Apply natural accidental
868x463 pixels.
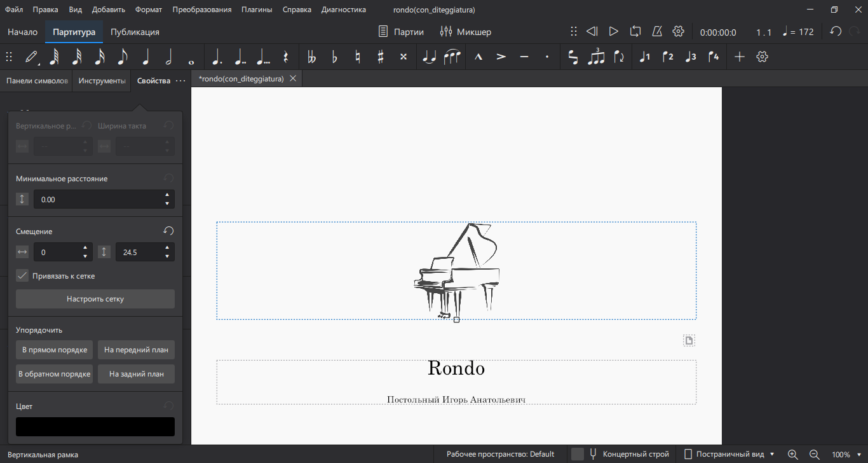pos(357,57)
